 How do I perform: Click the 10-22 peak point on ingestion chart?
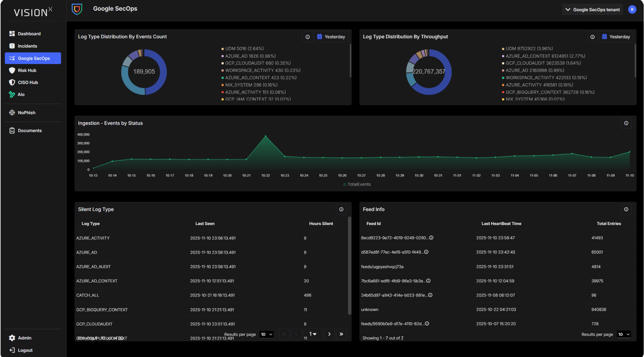pos(266,136)
